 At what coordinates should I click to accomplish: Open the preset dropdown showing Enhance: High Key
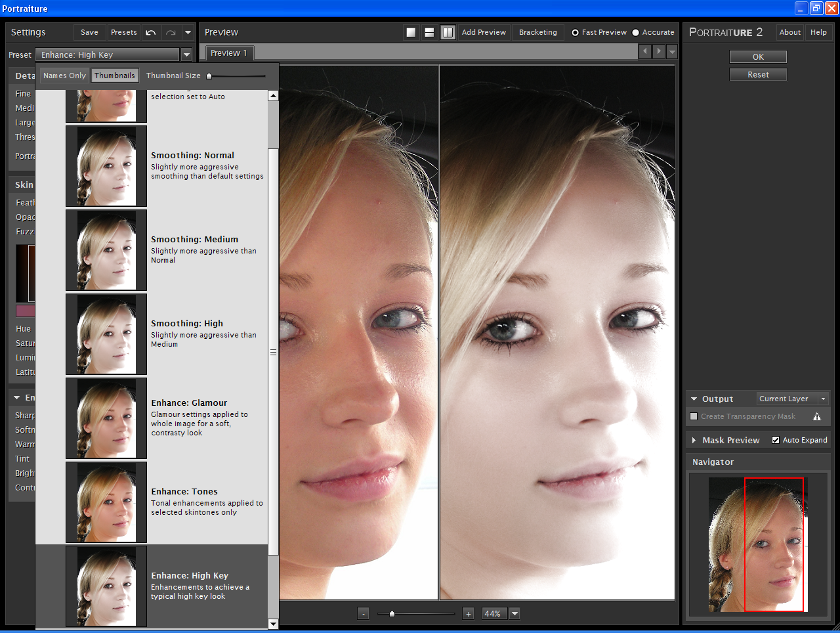tap(187, 55)
